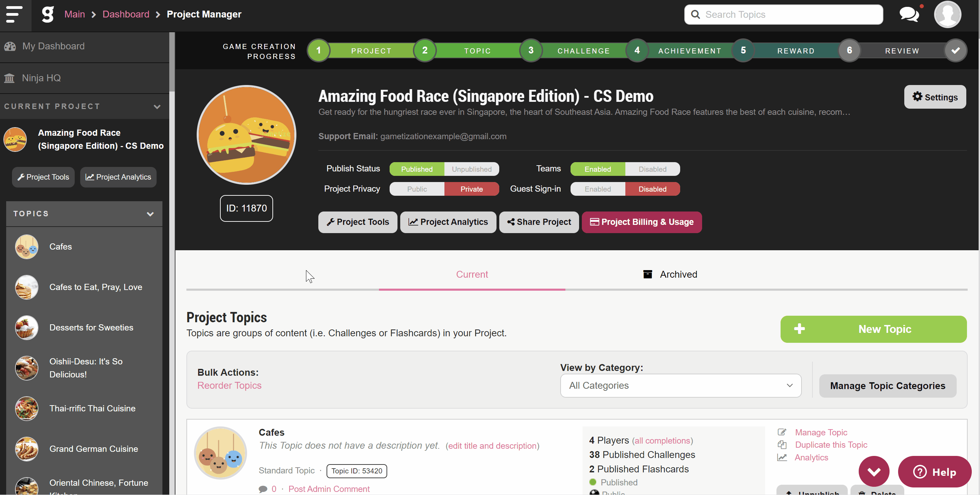
Task: Set Project Privacy to Public
Action: [417, 189]
